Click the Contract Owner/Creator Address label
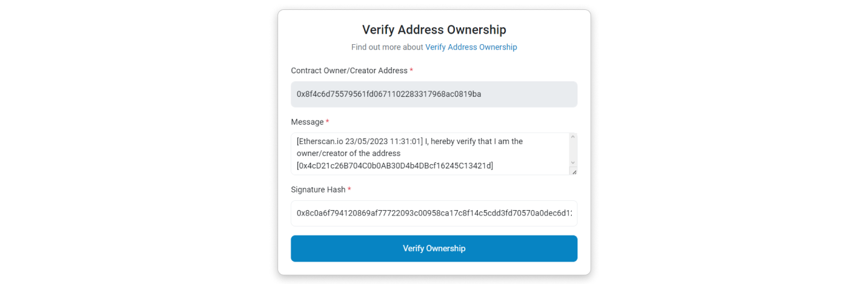 pos(349,71)
